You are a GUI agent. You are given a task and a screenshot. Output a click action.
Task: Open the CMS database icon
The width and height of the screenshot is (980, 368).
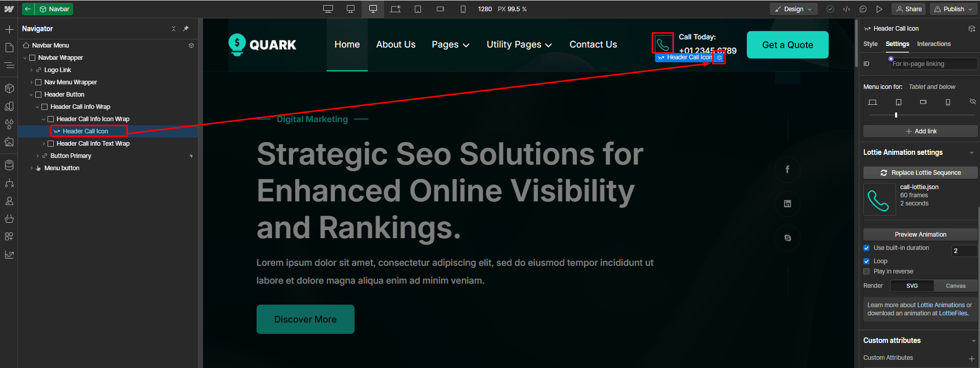tap(9, 165)
